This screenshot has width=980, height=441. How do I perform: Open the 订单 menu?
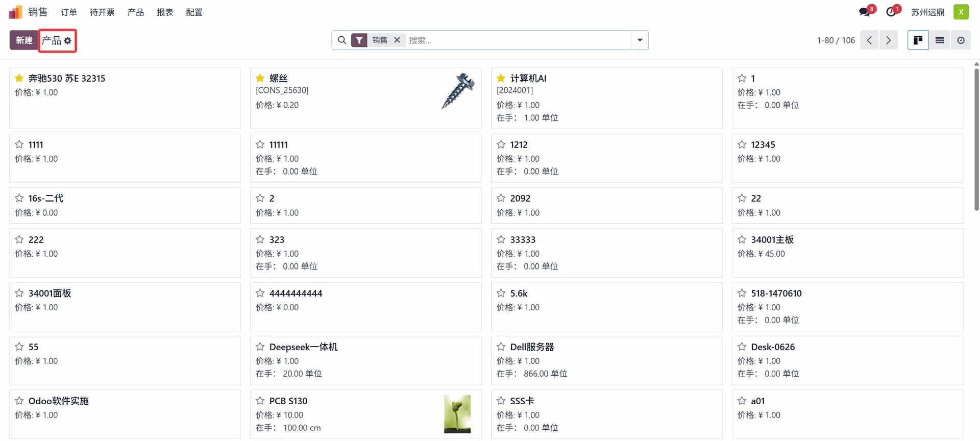pos(69,12)
